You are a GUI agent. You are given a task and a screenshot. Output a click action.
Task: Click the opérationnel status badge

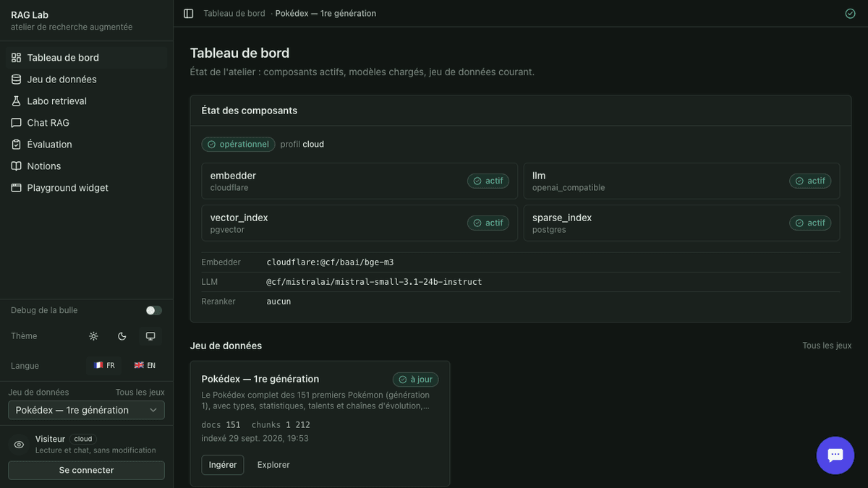pos(239,145)
